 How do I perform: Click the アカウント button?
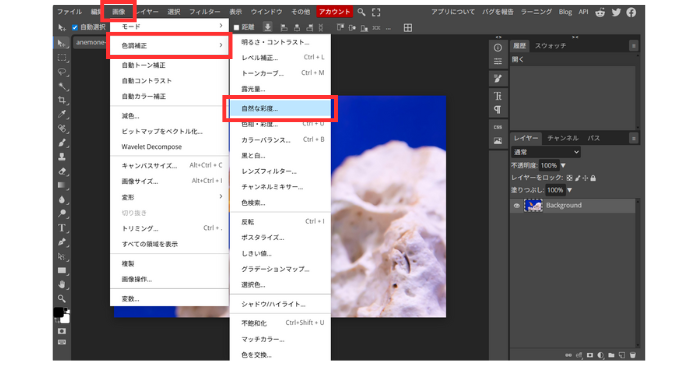coord(335,12)
